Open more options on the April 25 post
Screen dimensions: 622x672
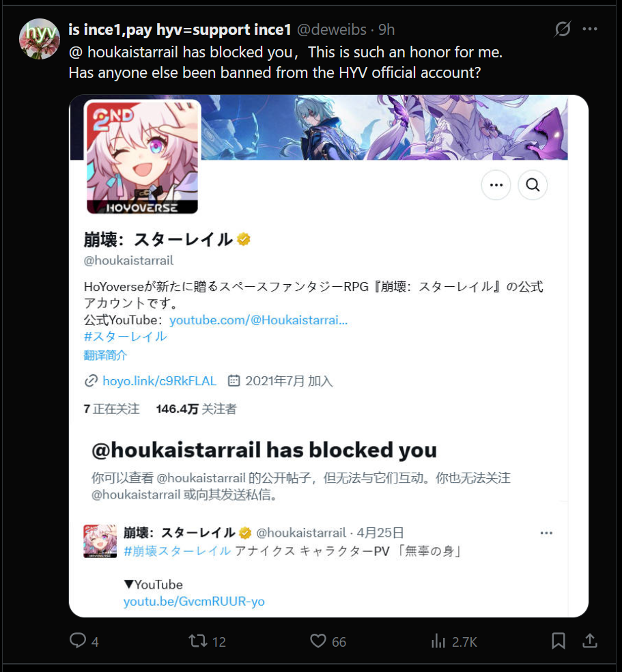pos(547,533)
